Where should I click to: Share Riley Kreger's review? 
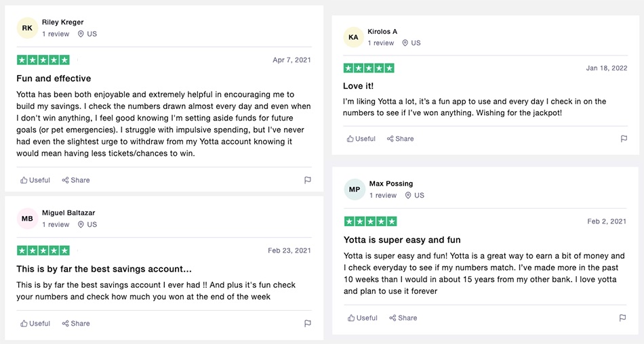(x=76, y=180)
